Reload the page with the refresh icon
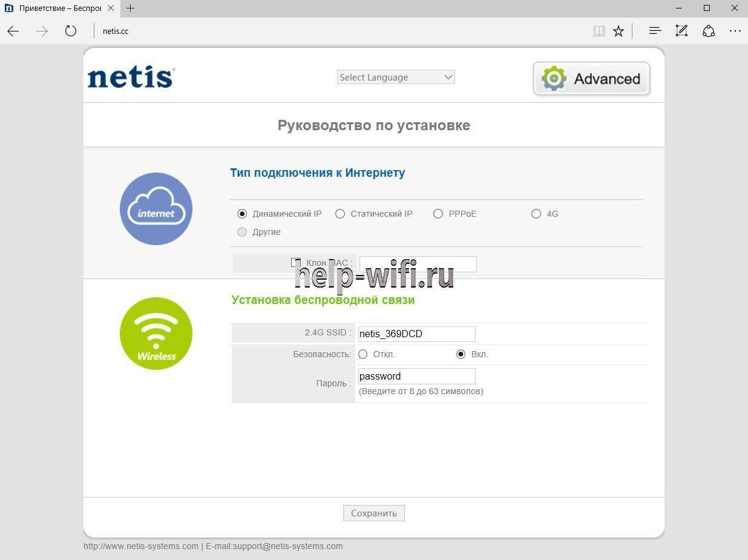This screenshot has height=560, width=748. pos(71,31)
